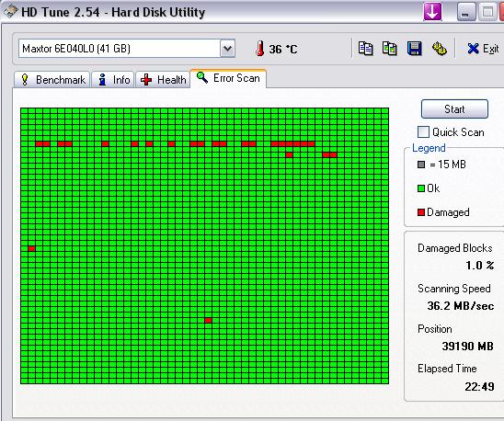Viewport: 504px width, 421px height.
Task: Click the Maxtor 6E040L0 drive combo box
Action: 127,49
